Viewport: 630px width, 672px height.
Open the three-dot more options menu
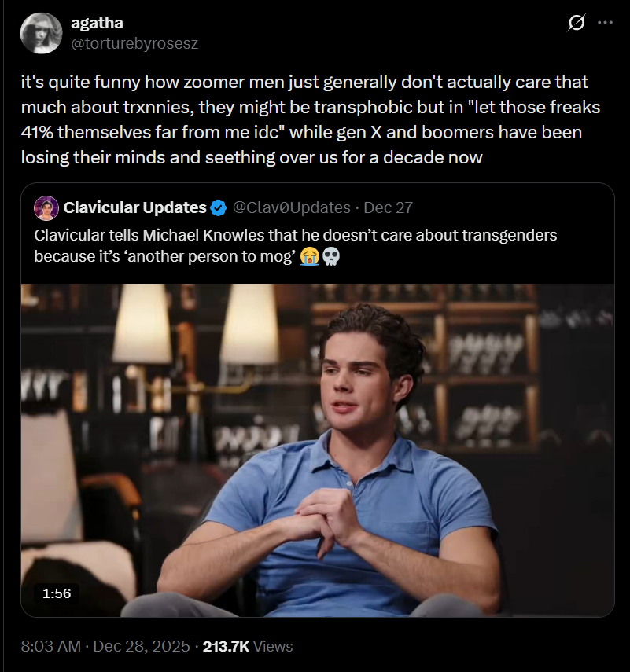click(605, 24)
